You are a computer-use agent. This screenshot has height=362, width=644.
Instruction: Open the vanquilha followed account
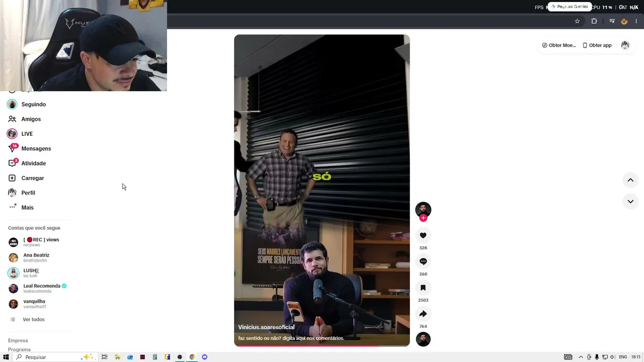pyautogui.click(x=28, y=304)
